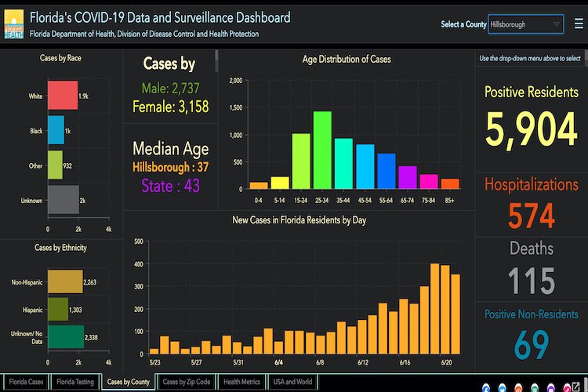Viewport: 588px width, 392px height.
Task: Click the last daily new cases bar
Action: point(456,314)
